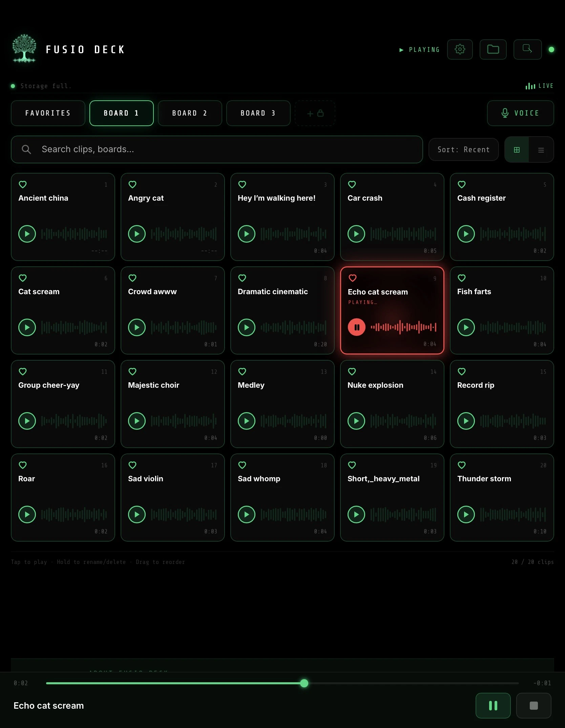Screen dimensions: 565x728
Task: Click the Cash register waveform
Action: (513, 234)
